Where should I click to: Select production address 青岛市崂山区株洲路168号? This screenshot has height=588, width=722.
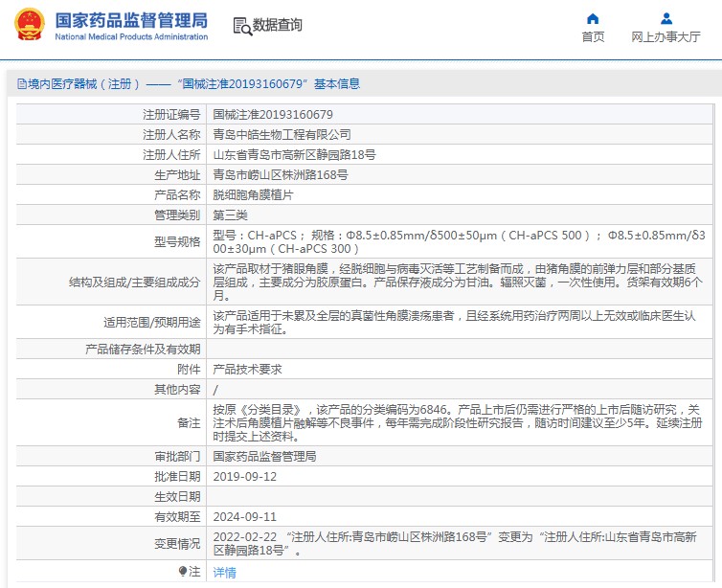(x=281, y=175)
